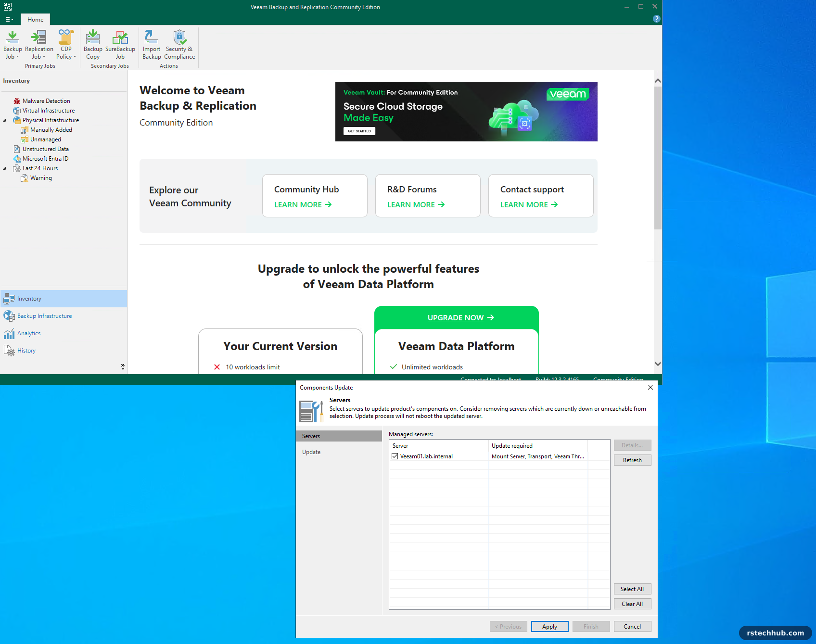Open the Inventory view in navigation pane
This screenshot has width=816, height=644.
pyautogui.click(x=64, y=299)
